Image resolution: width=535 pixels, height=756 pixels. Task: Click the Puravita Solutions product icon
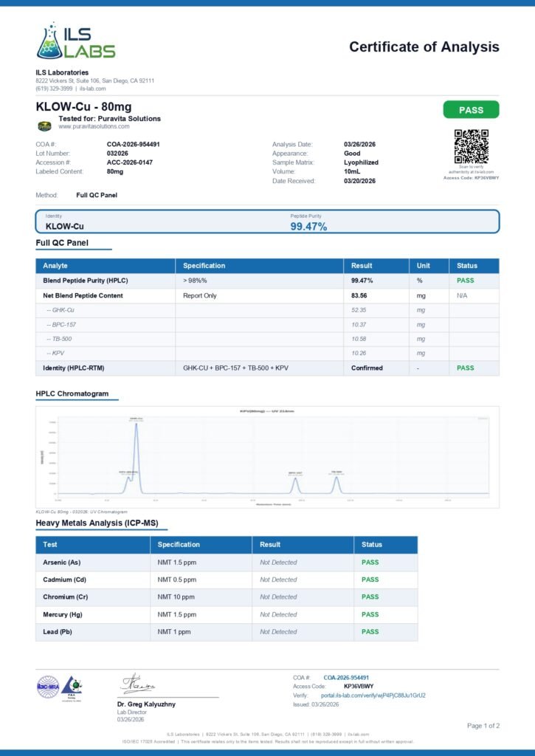tap(44, 126)
